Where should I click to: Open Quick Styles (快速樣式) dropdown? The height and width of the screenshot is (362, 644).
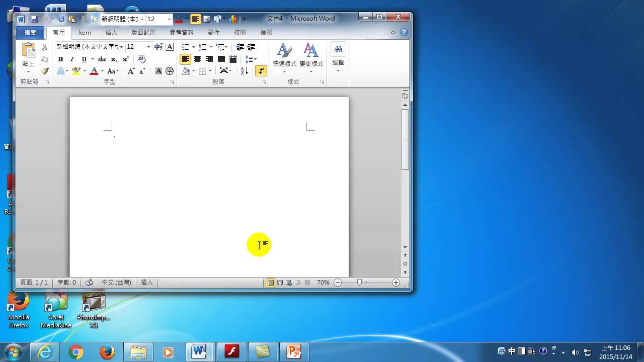tap(284, 58)
